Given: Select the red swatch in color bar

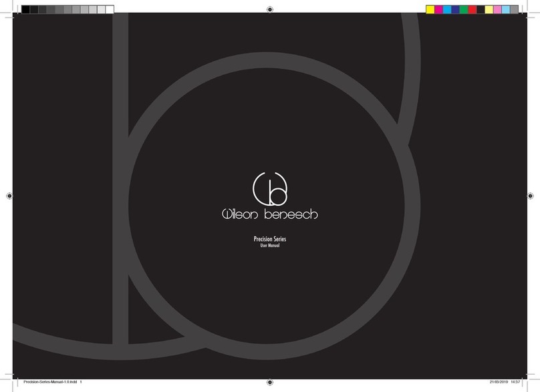Looking at the screenshot, I should coord(472,9).
